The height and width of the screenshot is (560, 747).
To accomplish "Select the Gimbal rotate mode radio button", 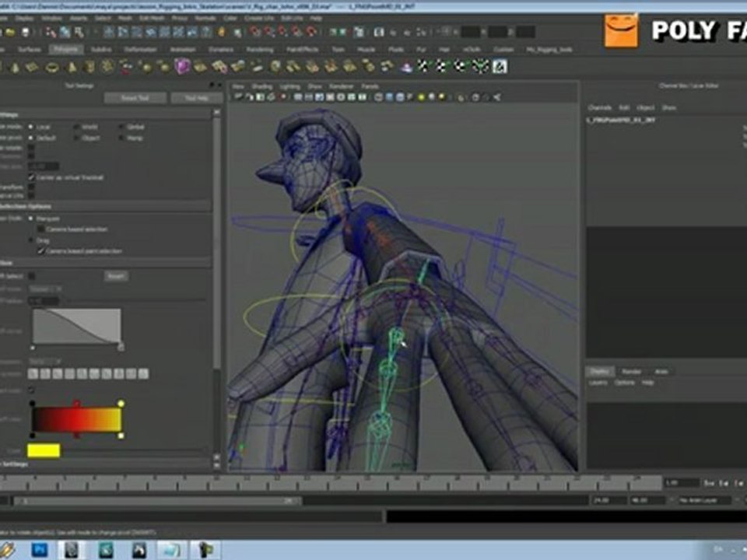I will (121, 127).
